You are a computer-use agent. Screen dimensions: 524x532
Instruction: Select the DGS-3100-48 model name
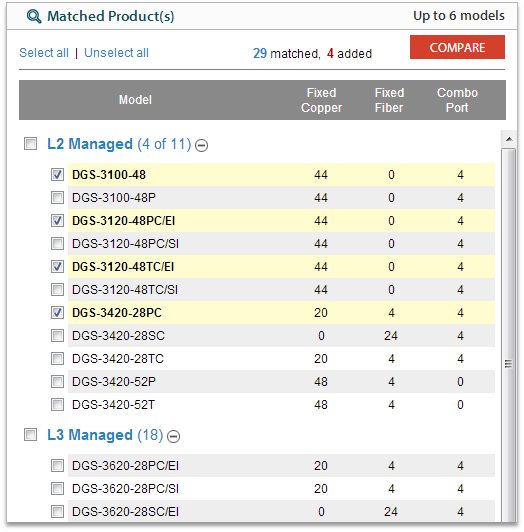click(x=109, y=175)
